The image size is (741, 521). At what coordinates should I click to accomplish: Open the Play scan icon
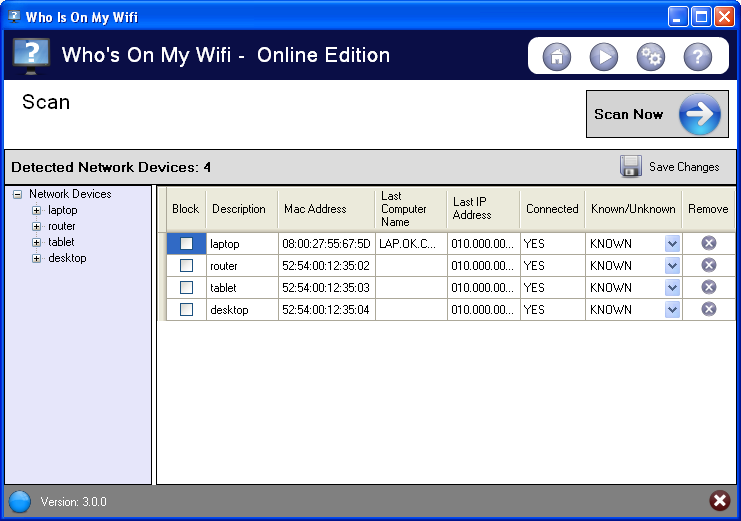pos(603,56)
